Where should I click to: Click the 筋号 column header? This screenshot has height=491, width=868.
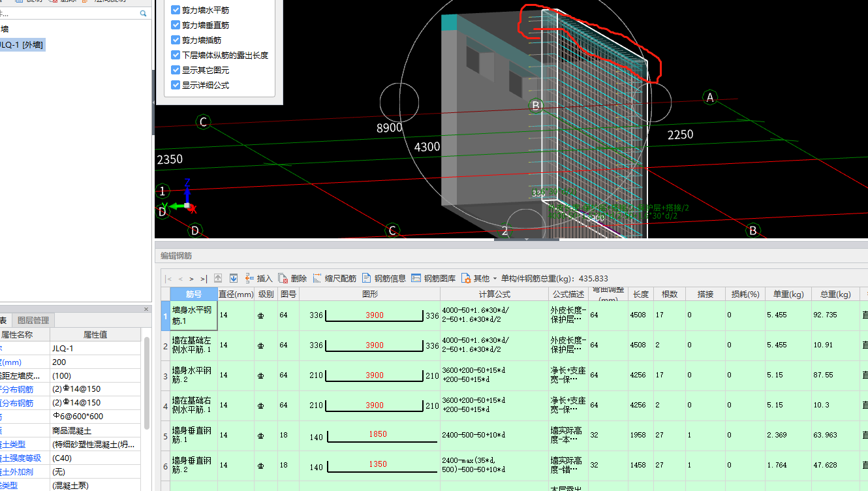coord(194,294)
